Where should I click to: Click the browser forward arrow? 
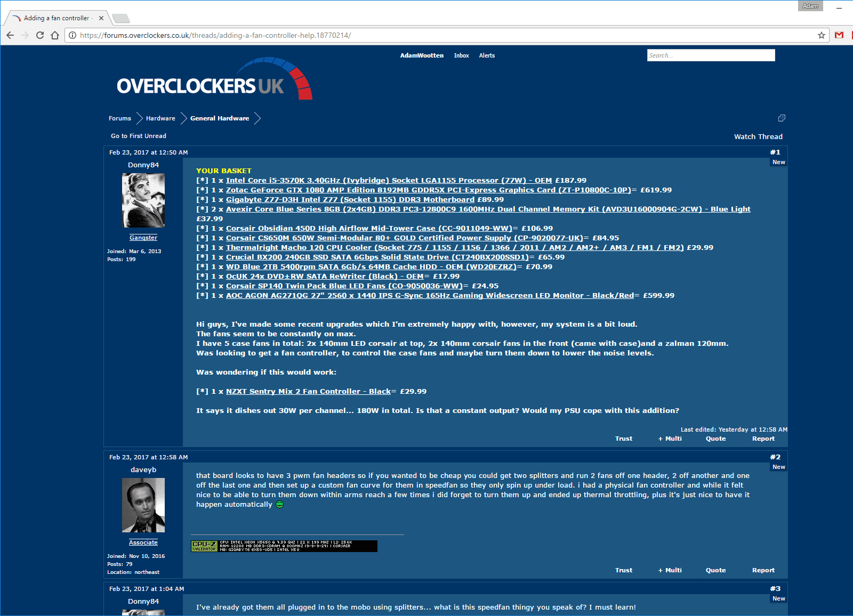pos(25,35)
